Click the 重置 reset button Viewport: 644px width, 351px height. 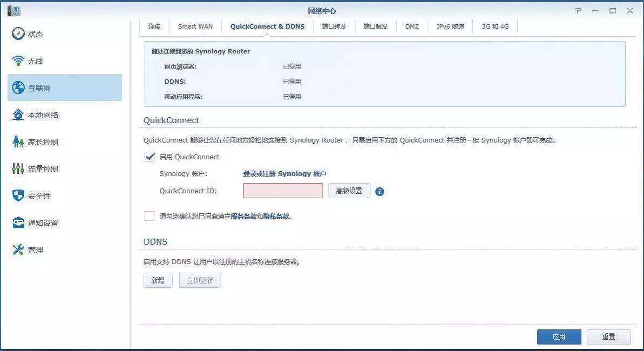click(x=609, y=336)
